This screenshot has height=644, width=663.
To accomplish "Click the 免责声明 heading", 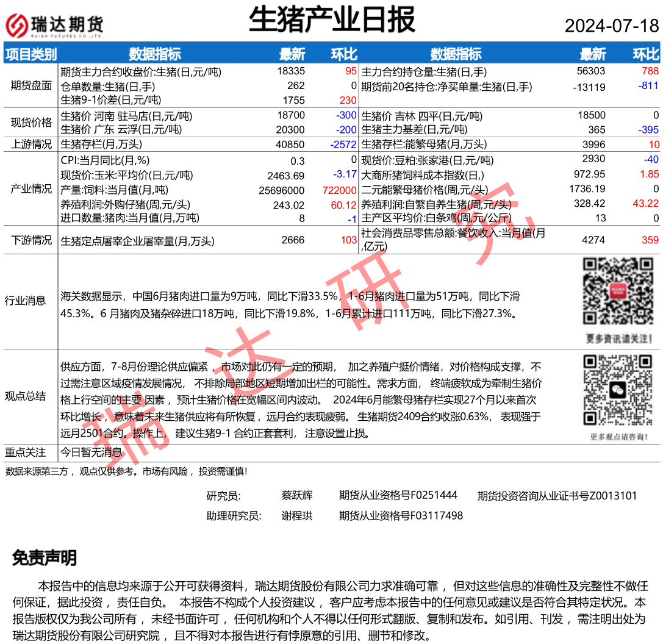I will (x=45, y=557).
